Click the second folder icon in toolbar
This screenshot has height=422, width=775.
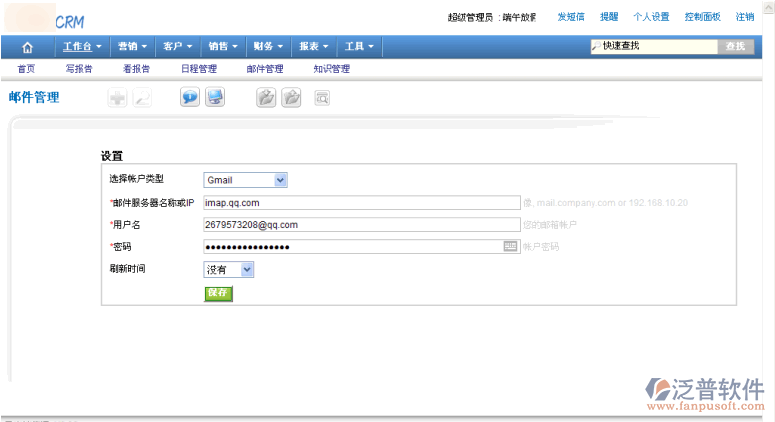point(291,98)
